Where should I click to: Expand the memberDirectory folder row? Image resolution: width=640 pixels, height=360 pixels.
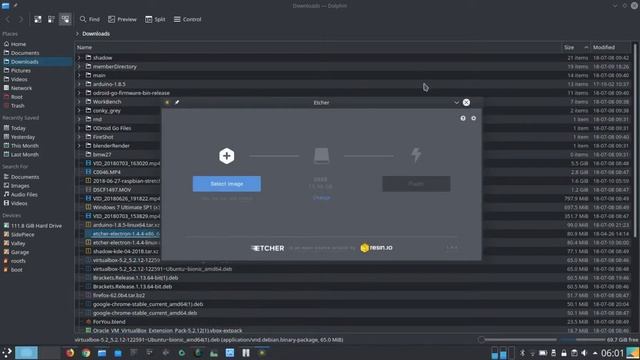pyautogui.click(x=80, y=67)
